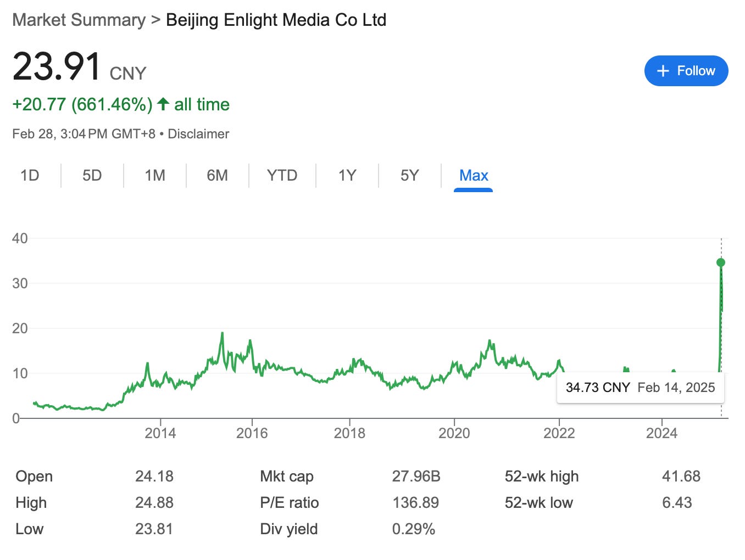745x560 pixels.
Task: Click the Div yield label
Action: (289, 529)
